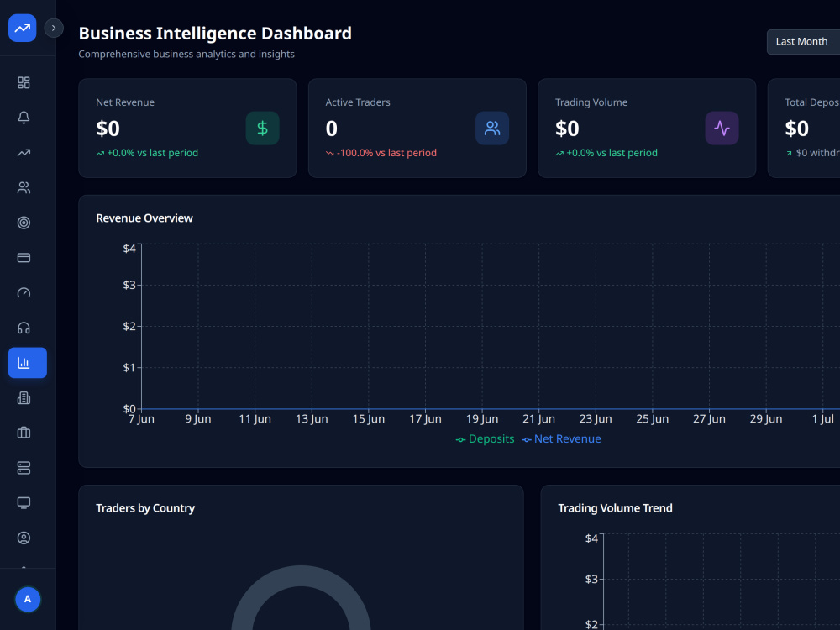Click the blue people icon on Active Traders
Viewport: 840px width, 630px height.
click(x=492, y=128)
